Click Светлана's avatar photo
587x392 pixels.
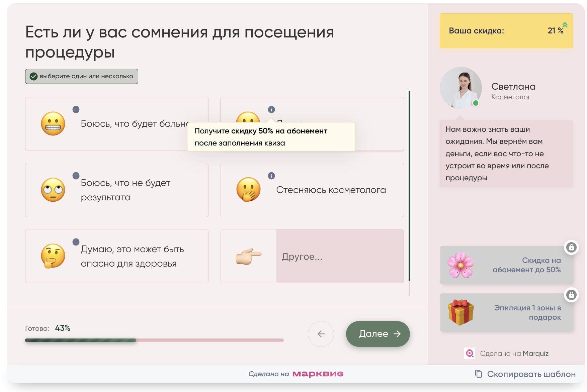pyautogui.click(x=461, y=88)
